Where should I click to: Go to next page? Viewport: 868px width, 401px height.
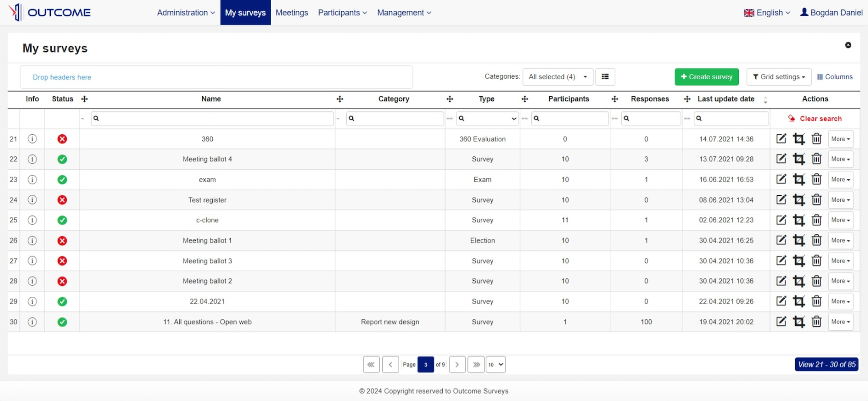pyautogui.click(x=457, y=365)
